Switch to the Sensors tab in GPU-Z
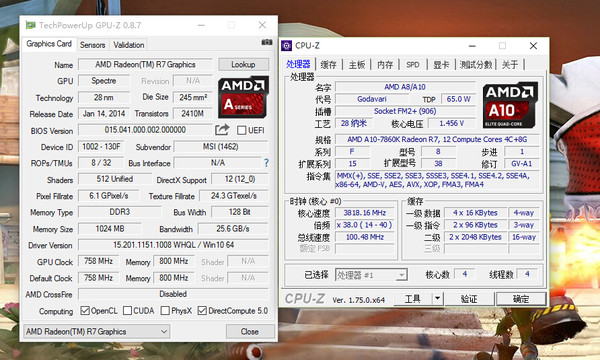 pos(93,45)
